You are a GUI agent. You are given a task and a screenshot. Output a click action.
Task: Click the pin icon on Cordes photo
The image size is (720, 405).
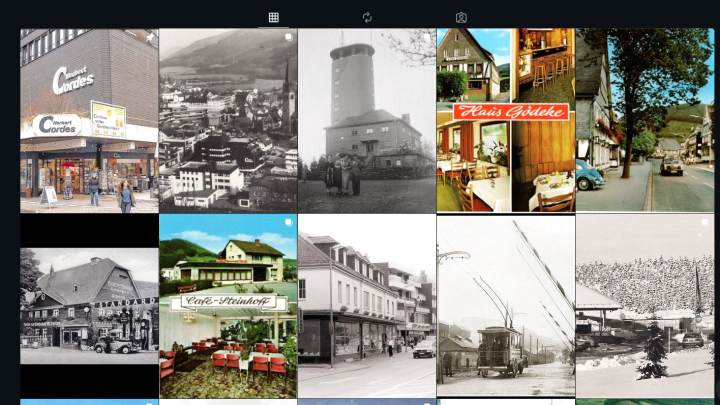[150, 38]
